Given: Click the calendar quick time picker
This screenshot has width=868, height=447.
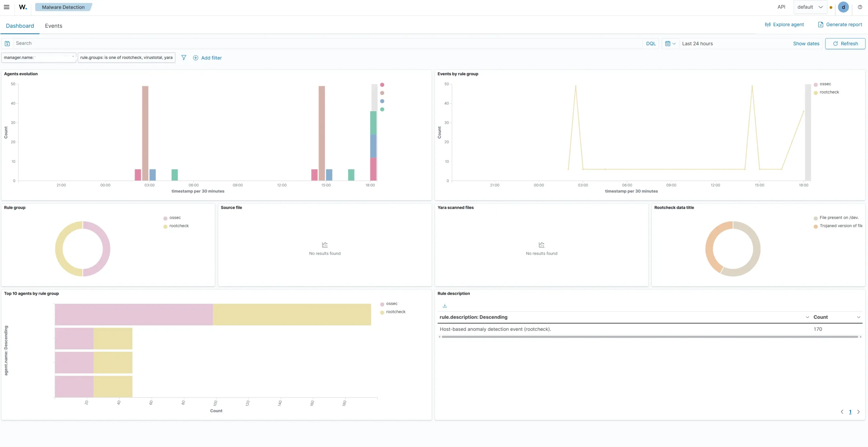Looking at the screenshot, I should click(x=670, y=43).
